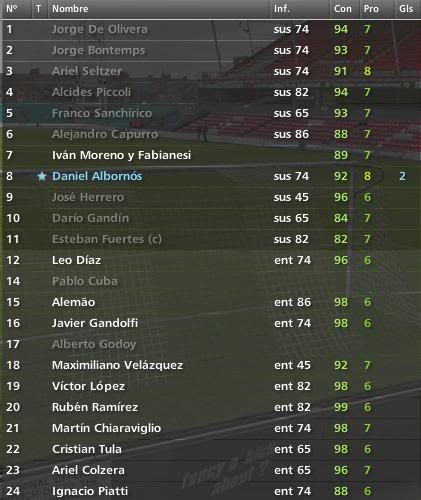421x500 pixels.
Task: Sort by the Nº column header
Action: (12, 9)
